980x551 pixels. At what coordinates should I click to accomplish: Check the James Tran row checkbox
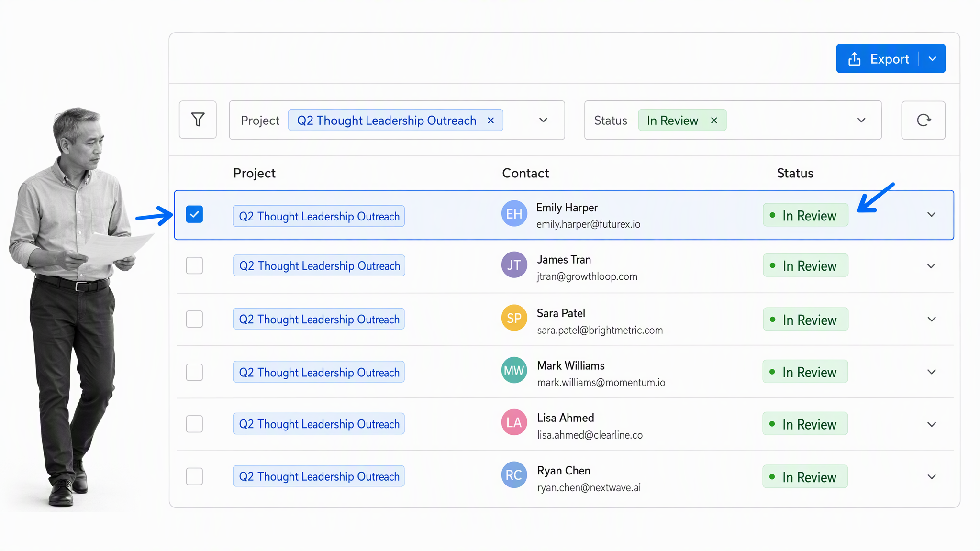pos(194,265)
